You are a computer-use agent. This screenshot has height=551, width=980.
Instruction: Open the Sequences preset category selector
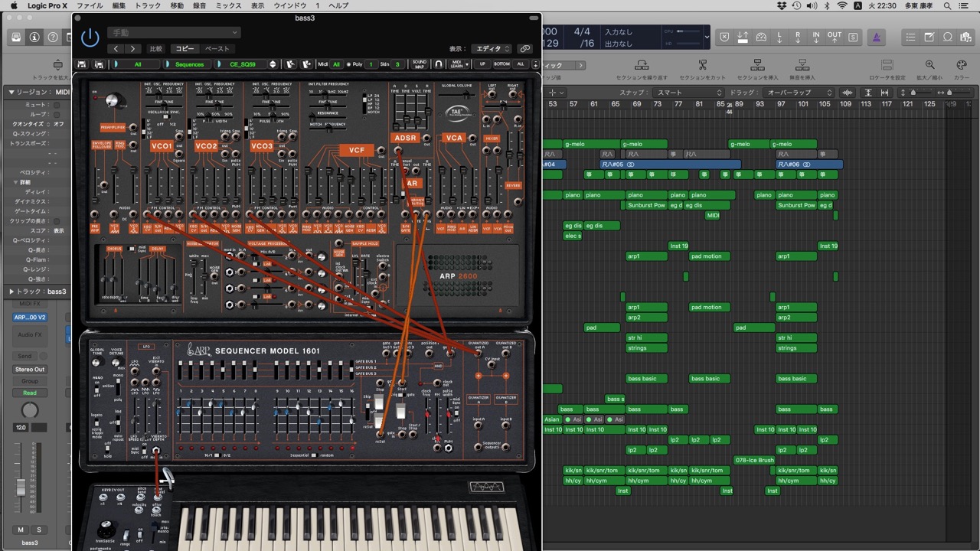point(189,64)
